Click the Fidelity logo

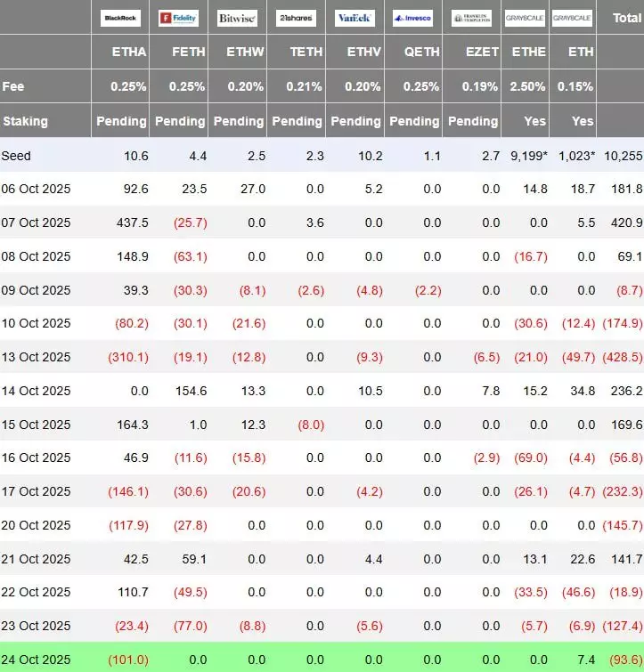click(x=178, y=18)
